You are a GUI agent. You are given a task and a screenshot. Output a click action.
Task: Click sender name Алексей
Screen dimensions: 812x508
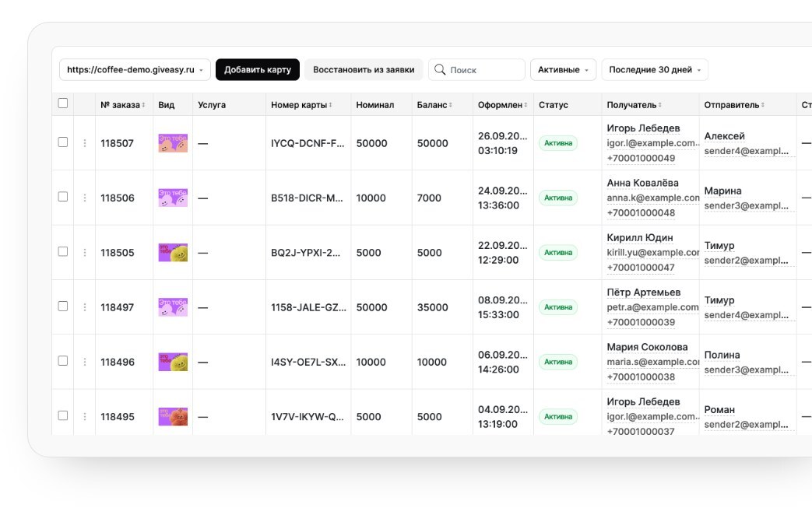point(724,136)
